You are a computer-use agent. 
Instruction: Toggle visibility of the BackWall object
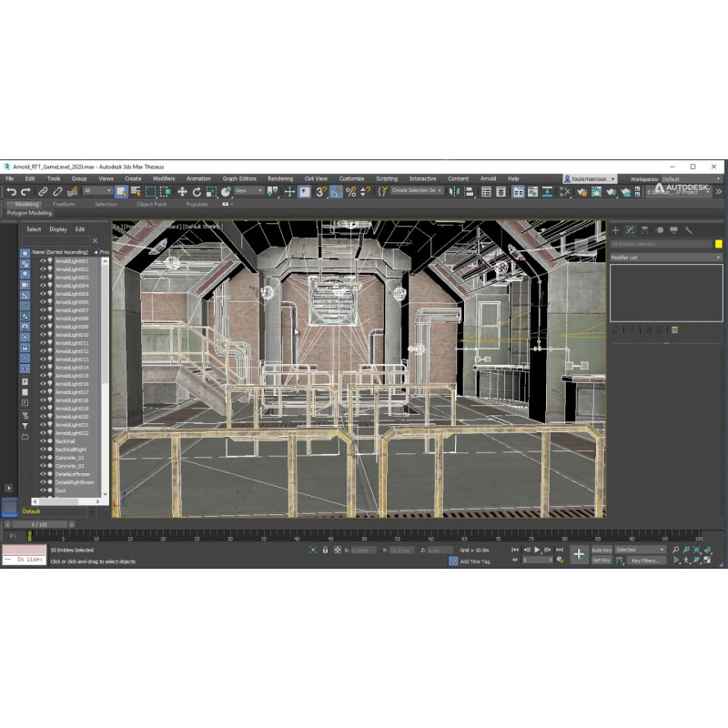(x=42, y=441)
